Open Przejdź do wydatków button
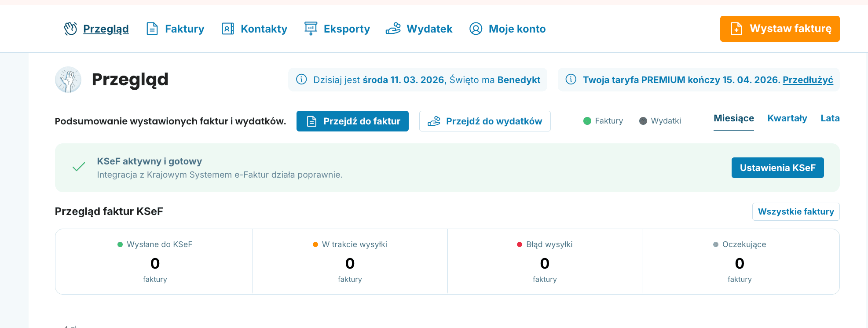The width and height of the screenshot is (868, 328). pyautogui.click(x=485, y=121)
